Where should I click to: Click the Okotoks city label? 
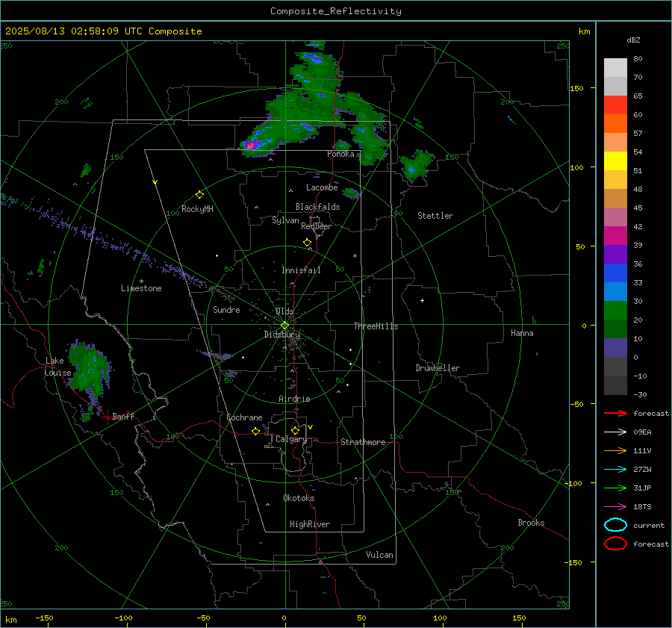click(299, 498)
